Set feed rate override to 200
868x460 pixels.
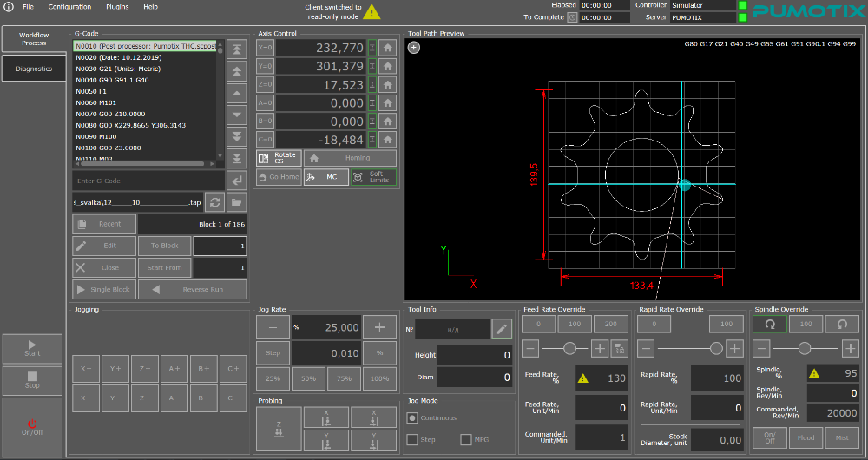point(611,324)
